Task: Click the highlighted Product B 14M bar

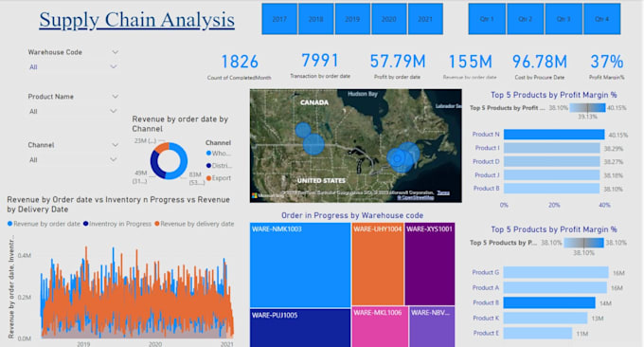Action: point(549,303)
